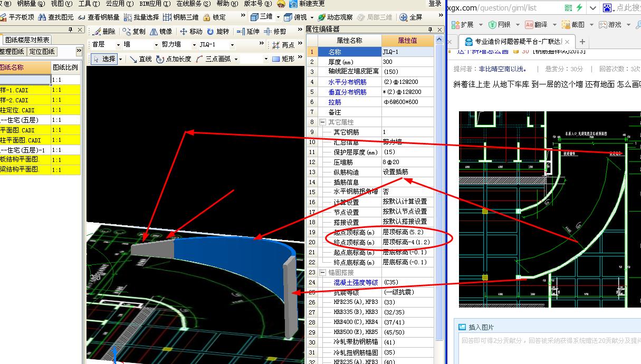Collapse the 其它属性 group

click(x=322, y=122)
